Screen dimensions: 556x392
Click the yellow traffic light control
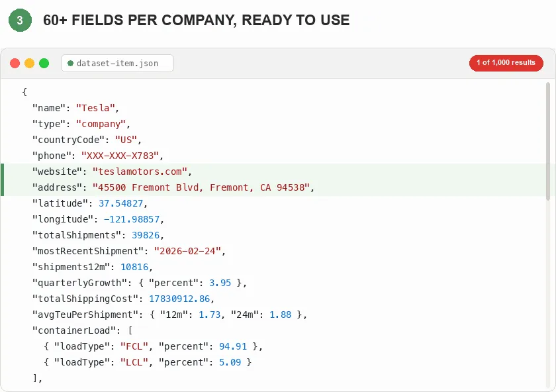tap(28, 63)
